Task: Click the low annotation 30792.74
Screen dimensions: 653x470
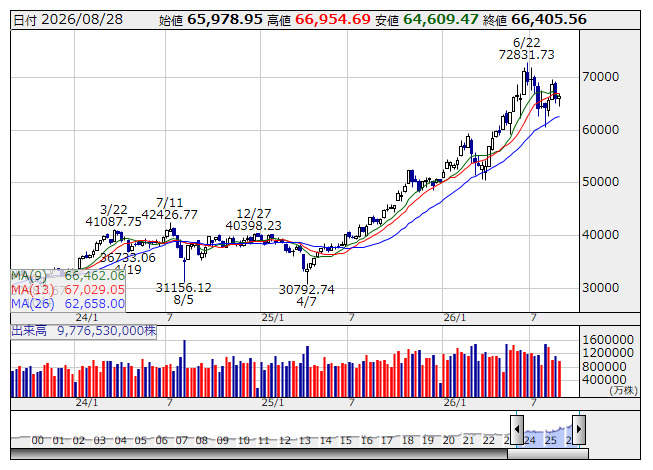Action: (307, 290)
